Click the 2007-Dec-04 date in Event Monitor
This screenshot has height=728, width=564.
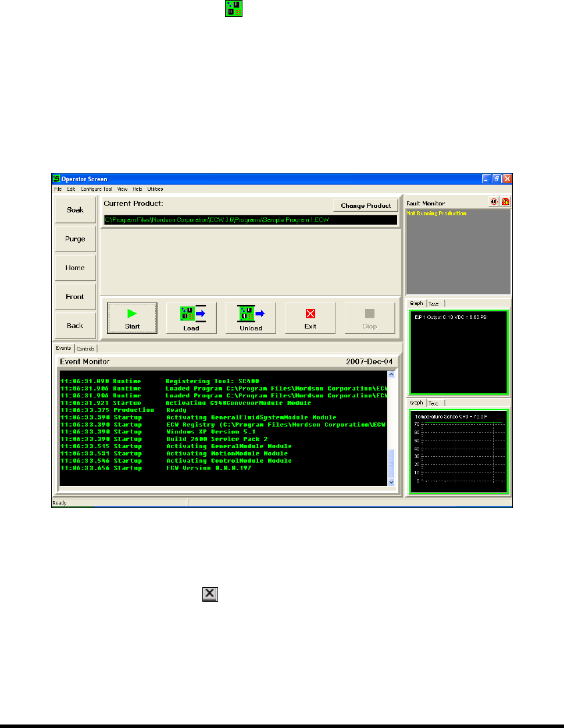[369, 362]
